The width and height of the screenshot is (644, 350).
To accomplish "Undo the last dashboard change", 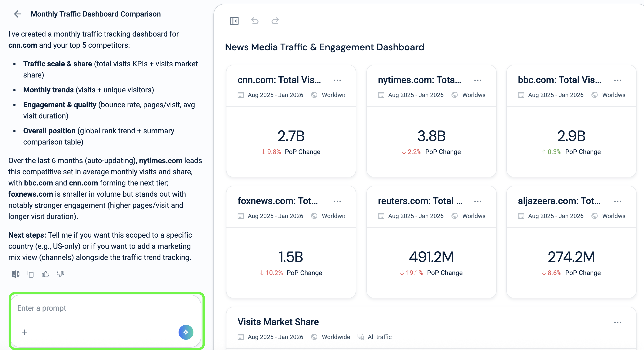I will tap(255, 21).
